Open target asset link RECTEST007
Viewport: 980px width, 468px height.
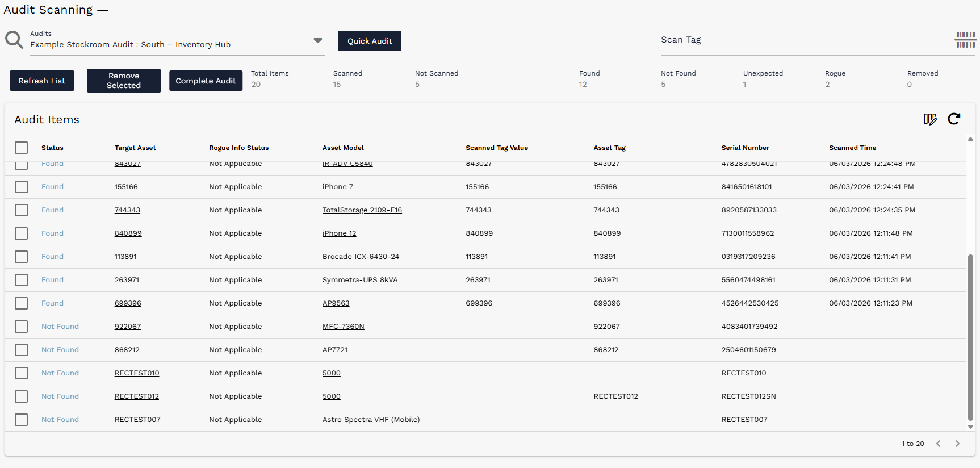click(x=137, y=420)
